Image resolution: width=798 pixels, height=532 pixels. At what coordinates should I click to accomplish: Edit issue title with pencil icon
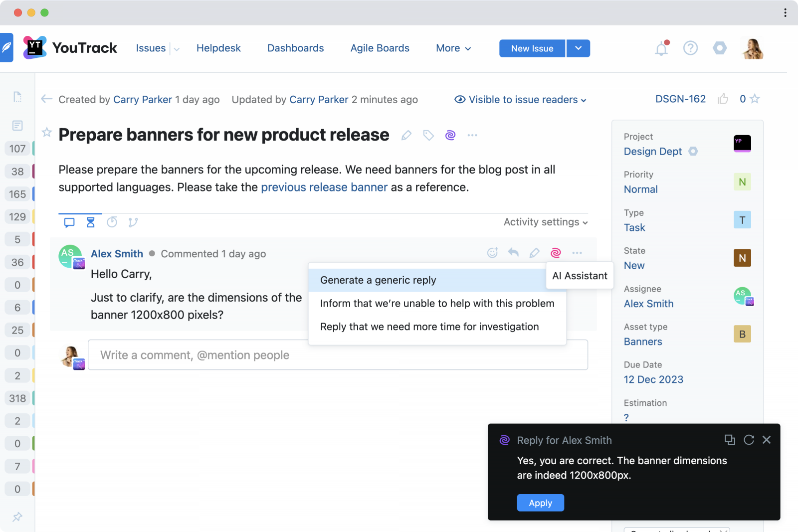pyautogui.click(x=406, y=135)
